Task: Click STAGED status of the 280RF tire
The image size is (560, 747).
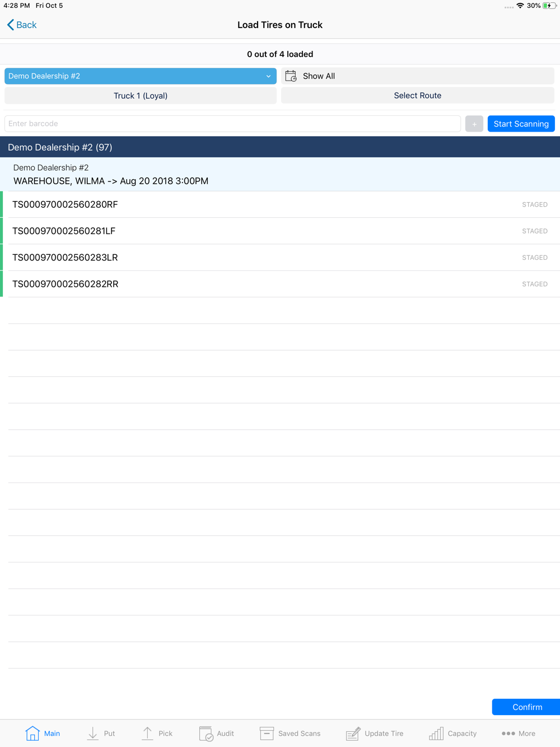Action: point(535,204)
